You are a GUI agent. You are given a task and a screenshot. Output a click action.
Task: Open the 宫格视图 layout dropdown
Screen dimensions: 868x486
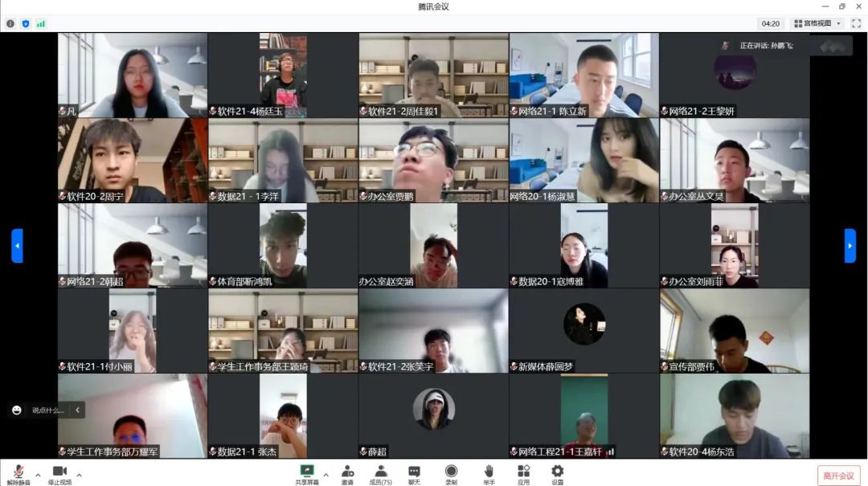coord(817,23)
